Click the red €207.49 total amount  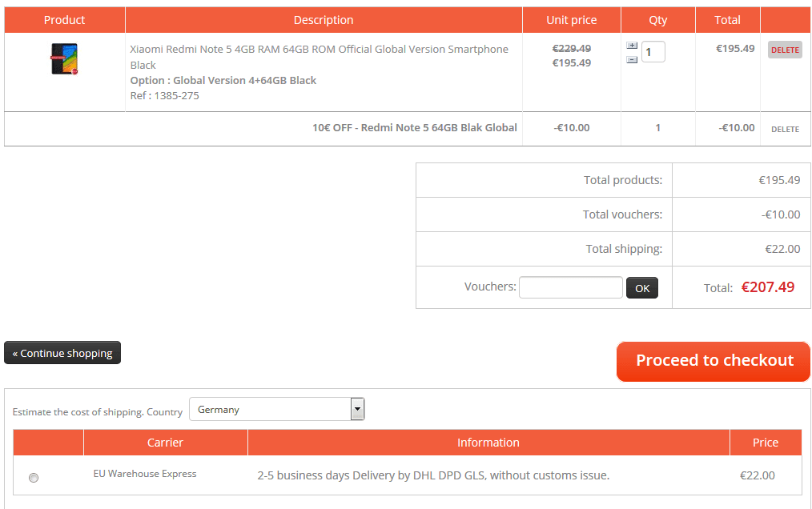click(x=767, y=287)
